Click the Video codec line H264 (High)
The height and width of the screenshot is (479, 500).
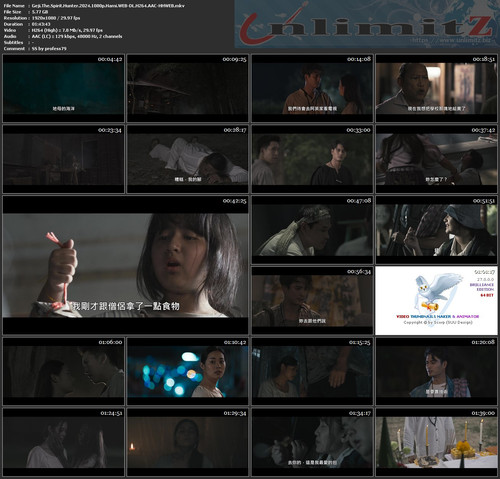67,30
